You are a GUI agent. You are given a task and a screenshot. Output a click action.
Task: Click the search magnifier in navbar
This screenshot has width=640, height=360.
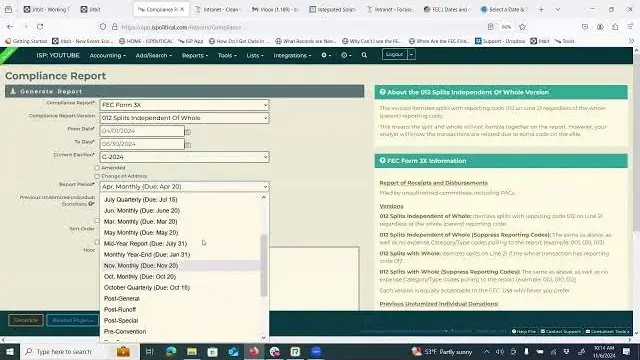[364, 55]
